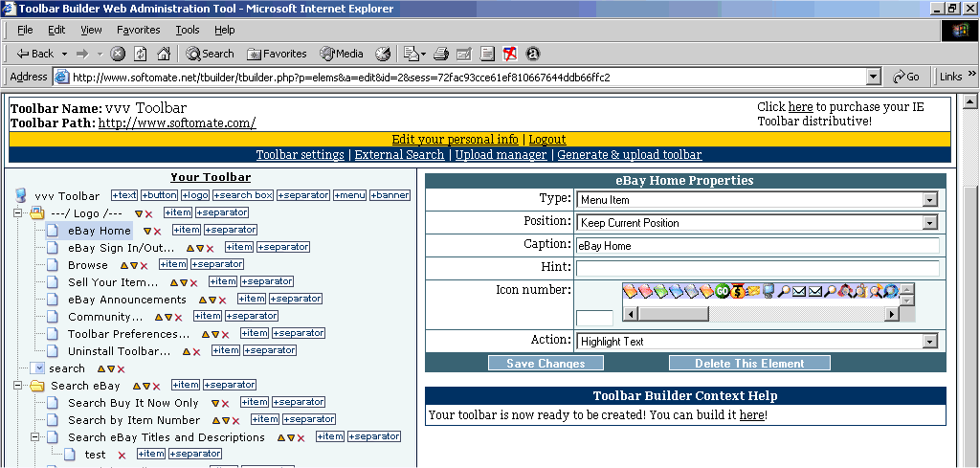Click the Icon number input field
The height and width of the screenshot is (468, 980).
[x=594, y=318]
